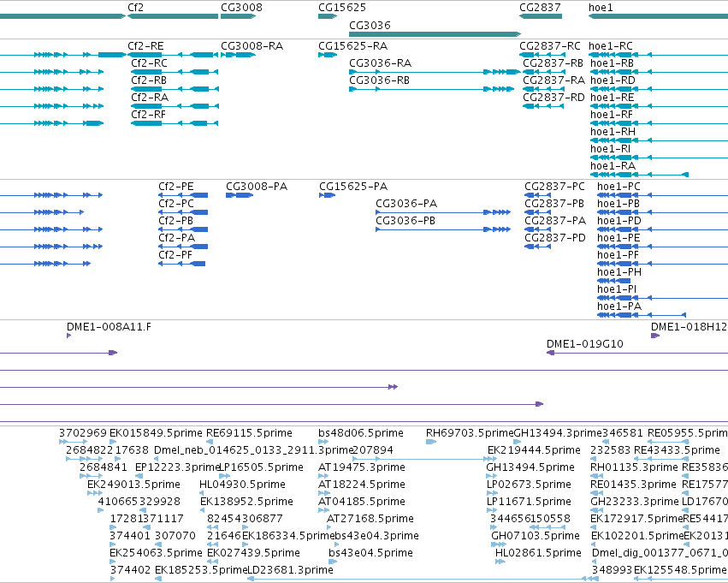Screen dimensions: 728x583
Task: Select EST EK219444.5prime
Action: [x=534, y=450]
